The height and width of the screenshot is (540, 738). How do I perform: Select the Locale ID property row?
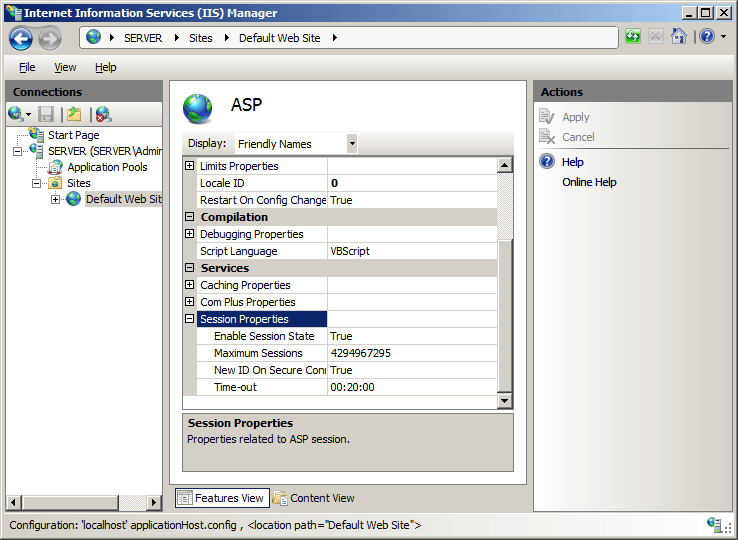pyautogui.click(x=347, y=183)
